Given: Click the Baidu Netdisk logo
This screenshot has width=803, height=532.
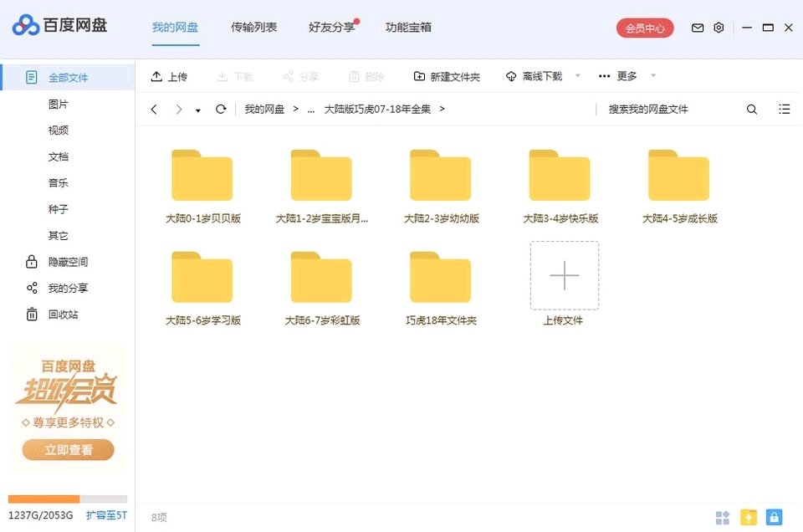Looking at the screenshot, I should [x=60, y=25].
